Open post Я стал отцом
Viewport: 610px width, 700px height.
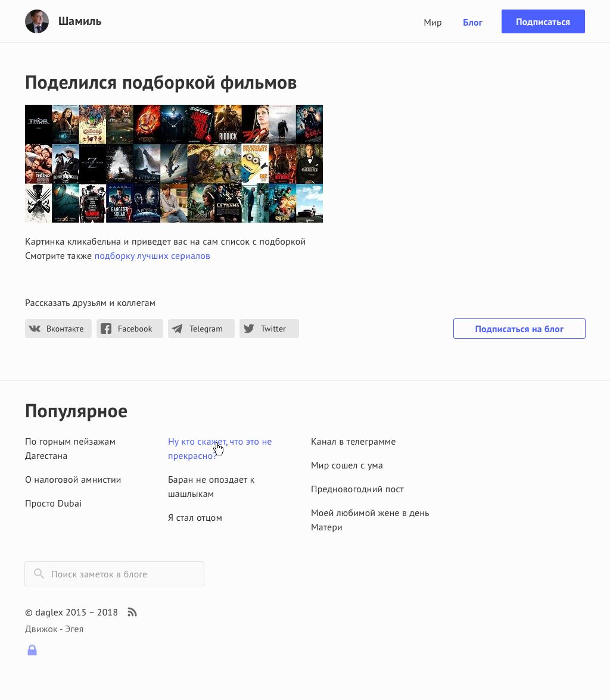[x=195, y=518]
